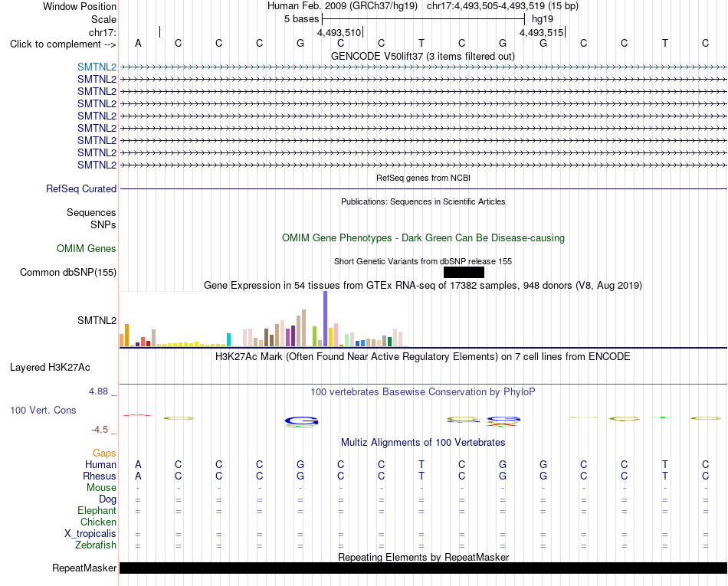The height and width of the screenshot is (586, 728).
Task: Click the H3K27Ac Mark ENCODE track title
Action: click(x=423, y=357)
